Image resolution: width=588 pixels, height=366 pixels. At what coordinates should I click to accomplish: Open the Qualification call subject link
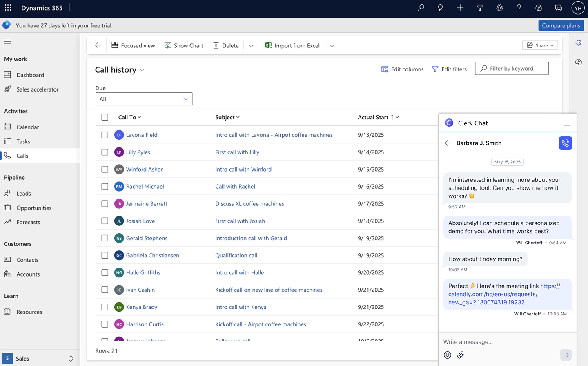coord(236,255)
